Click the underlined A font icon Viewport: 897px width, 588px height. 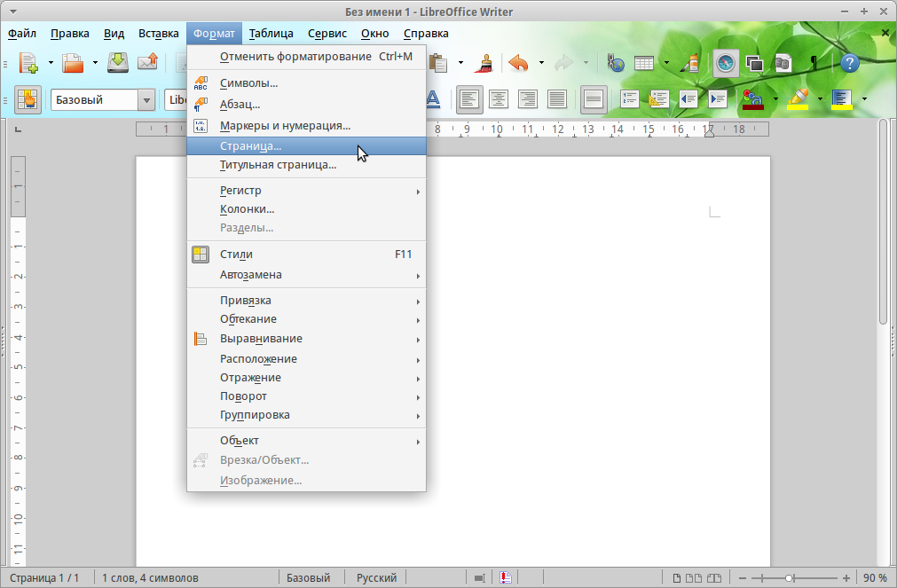433,99
